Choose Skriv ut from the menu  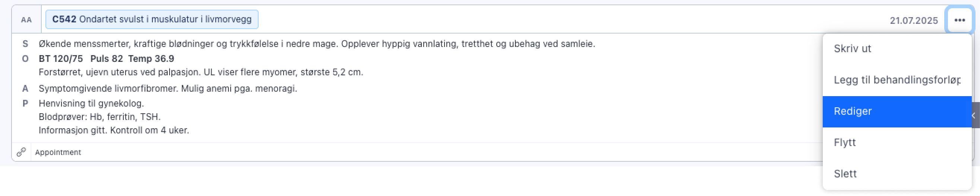(852, 49)
